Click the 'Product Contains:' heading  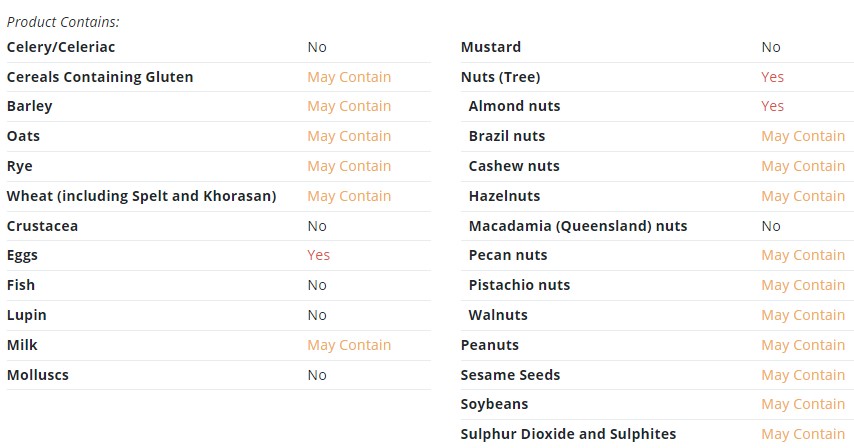pyautogui.click(x=63, y=22)
